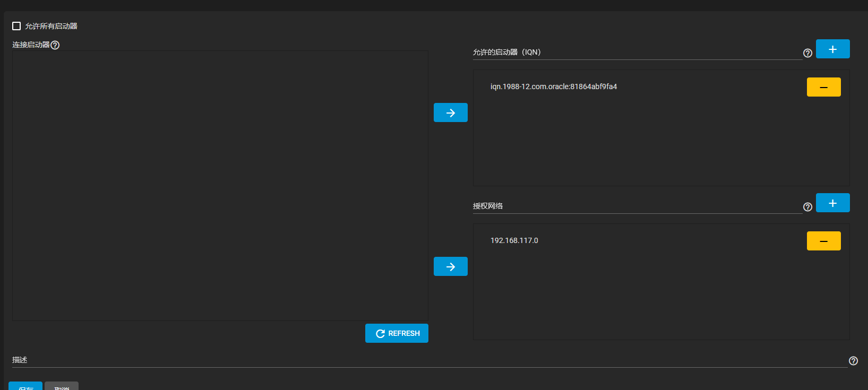Image resolution: width=868 pixels, height=390 pixels.
Task: Move selected initiator to allowed initiators with arrow
Action: (450, 112)
